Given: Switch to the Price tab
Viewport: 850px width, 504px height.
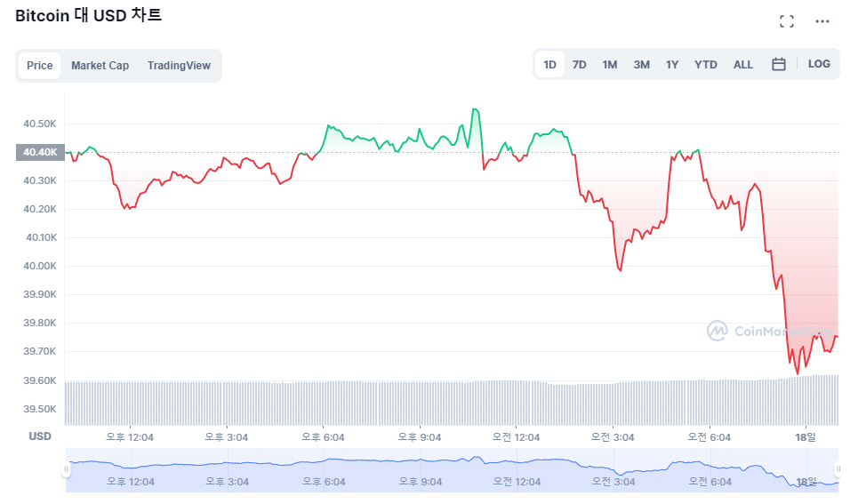Looking at the screenshot, I should 40,66.
